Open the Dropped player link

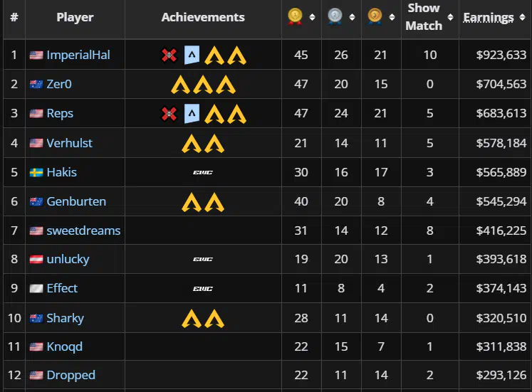pos(71,375)
